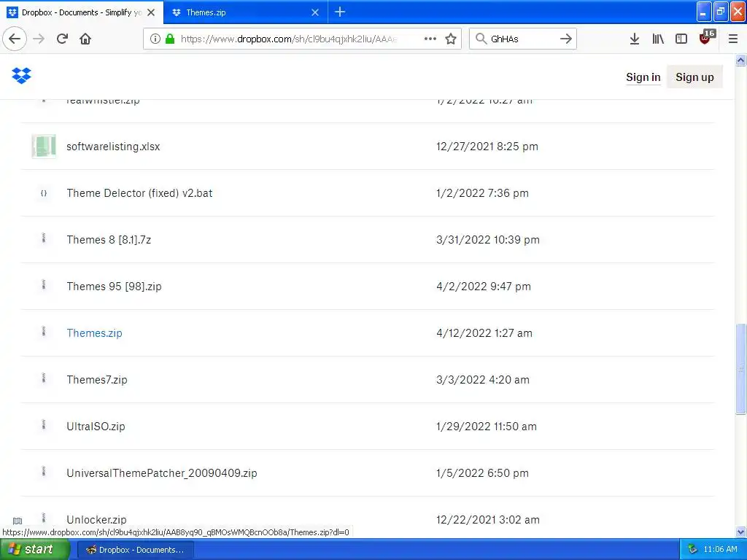Click the vertical scrollbar thumb
The image size is (747, 560).
click(740, 368)
